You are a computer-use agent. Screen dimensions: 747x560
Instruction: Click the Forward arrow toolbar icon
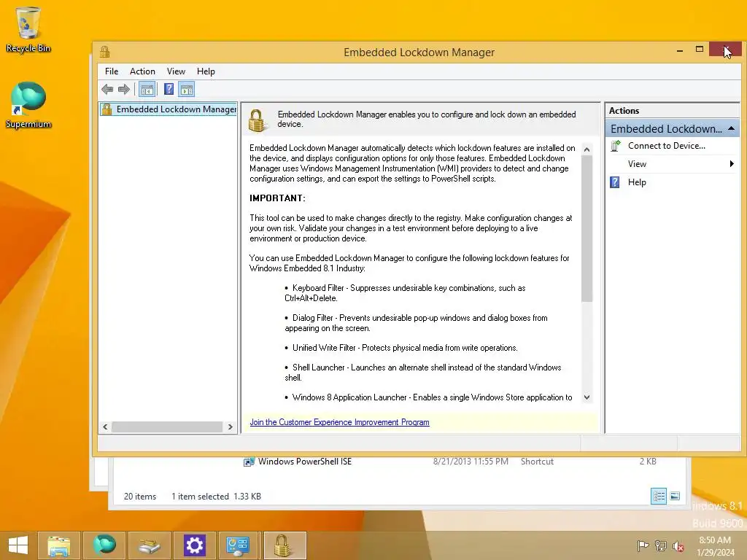click(x=124, y=89)
